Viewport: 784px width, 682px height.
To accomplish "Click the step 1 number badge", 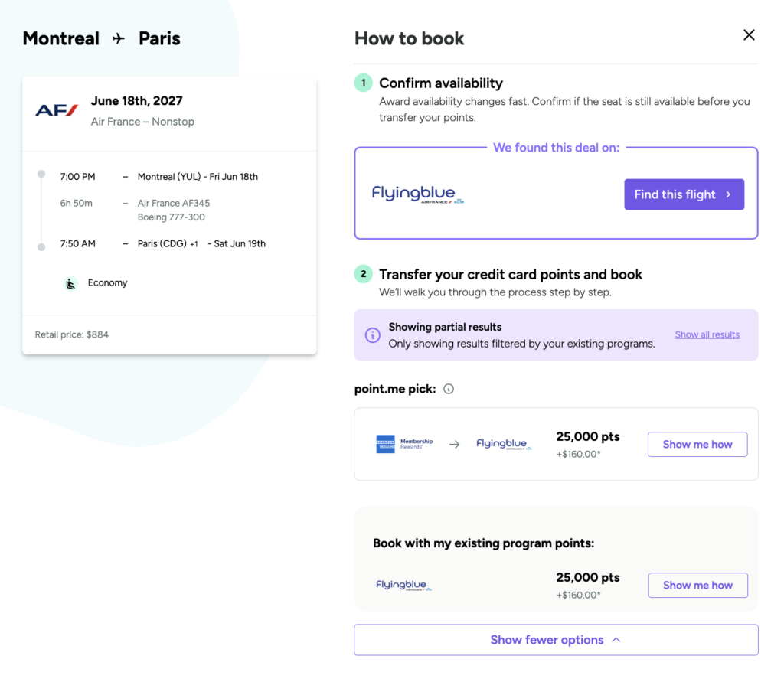I will coord(364,83).
